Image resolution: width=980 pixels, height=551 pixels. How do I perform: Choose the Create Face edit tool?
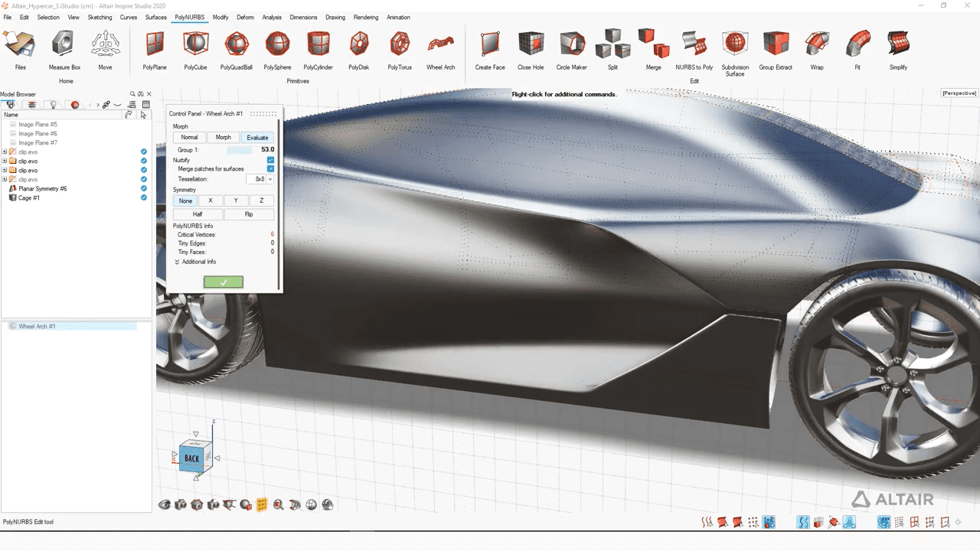[x=490, y=51]
